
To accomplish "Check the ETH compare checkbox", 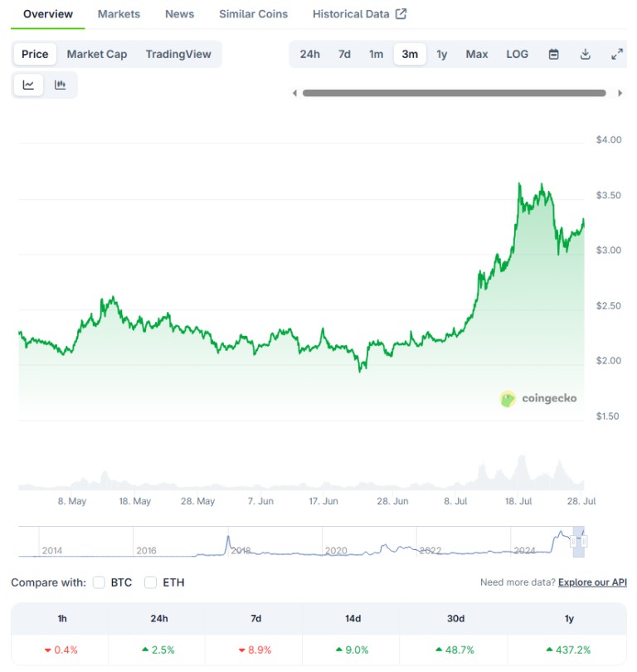I will (x=150, y=582).
